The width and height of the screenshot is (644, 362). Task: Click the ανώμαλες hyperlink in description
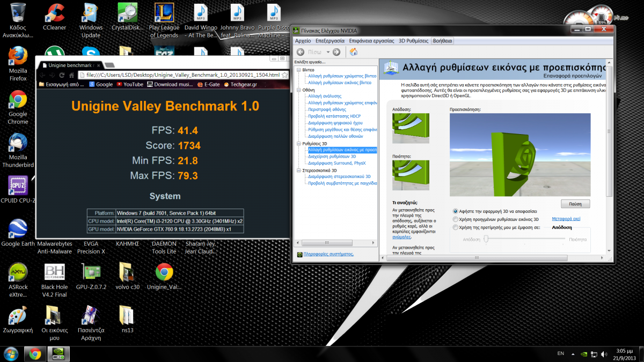click(401, 237)
